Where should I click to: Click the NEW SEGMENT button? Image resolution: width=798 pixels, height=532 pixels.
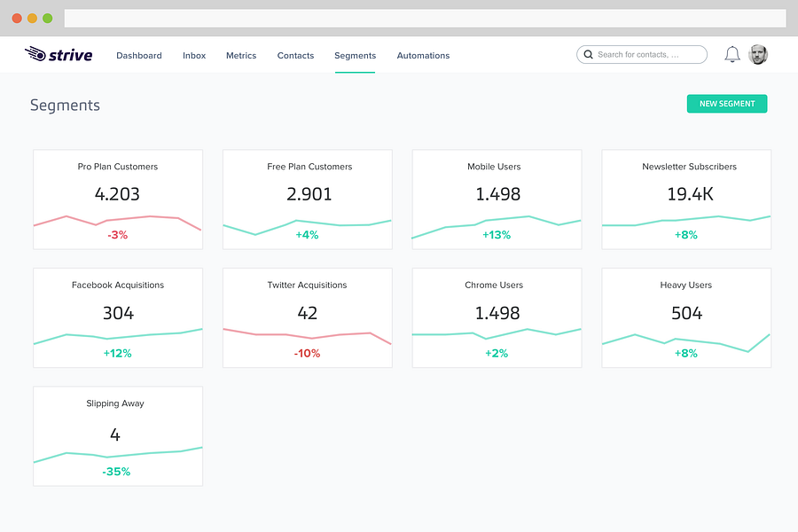pyautogui.click(x=727, y=104)
